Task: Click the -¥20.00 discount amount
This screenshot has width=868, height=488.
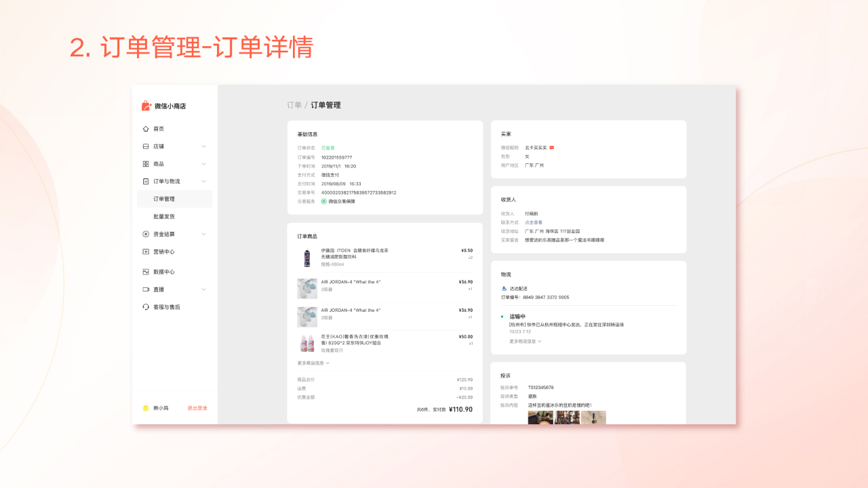Action: click(x=465, y=397)
